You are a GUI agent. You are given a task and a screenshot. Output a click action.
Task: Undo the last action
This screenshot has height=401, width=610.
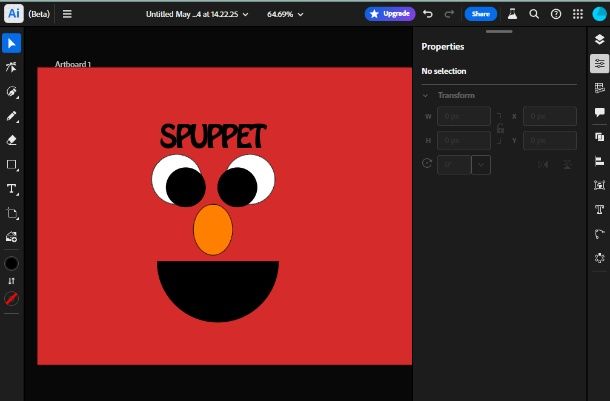428,14
